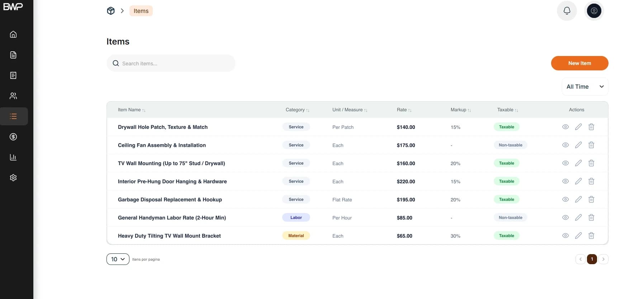View the Garbage Disposal Replacement item details
The height and width of the screenshot is (299, 644).
click(x=565, y=200)
